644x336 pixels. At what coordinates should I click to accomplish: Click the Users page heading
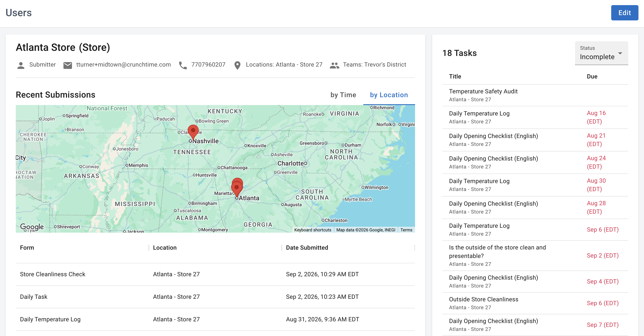(19, 13)
